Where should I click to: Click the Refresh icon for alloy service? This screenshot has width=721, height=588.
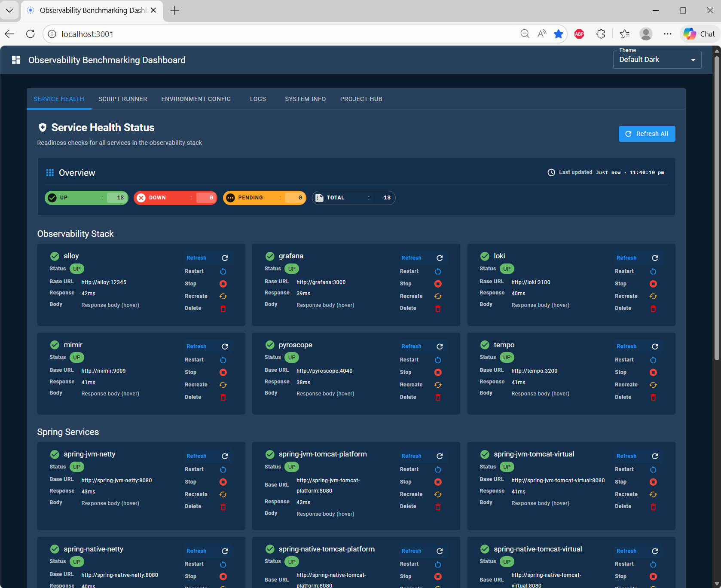(225, 258)
